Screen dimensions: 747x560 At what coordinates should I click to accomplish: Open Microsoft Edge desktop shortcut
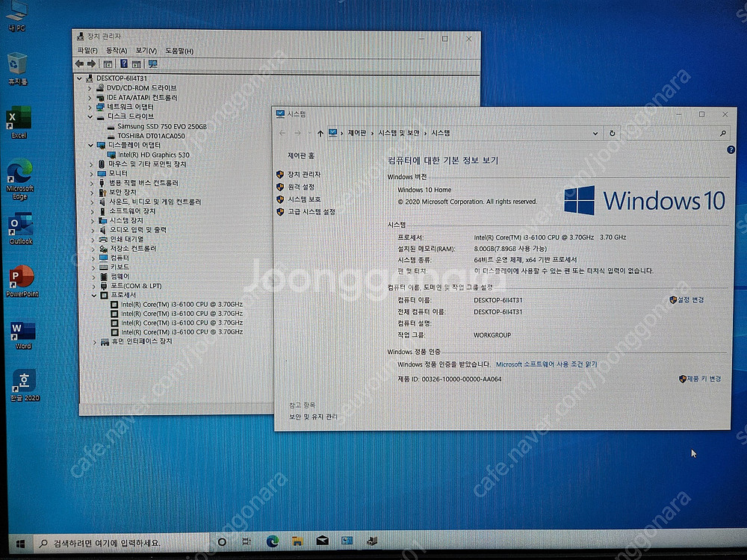point(19,179)
